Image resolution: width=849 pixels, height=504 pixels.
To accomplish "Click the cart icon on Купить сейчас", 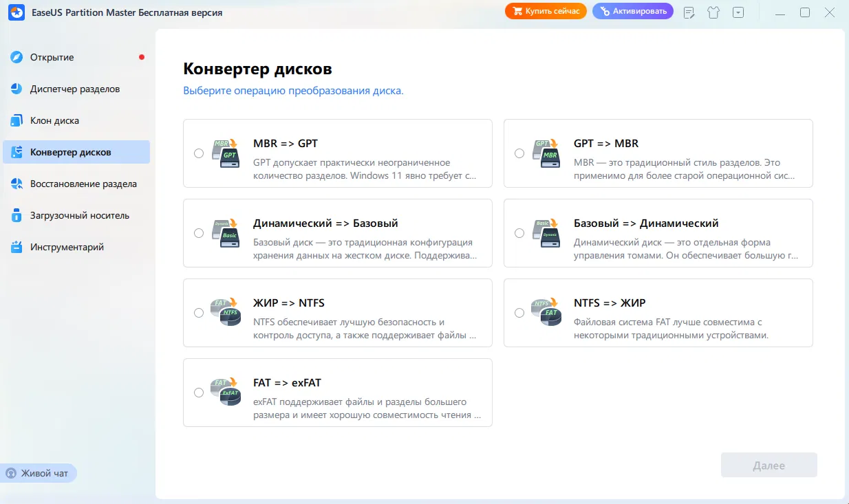I will (517, 11).
